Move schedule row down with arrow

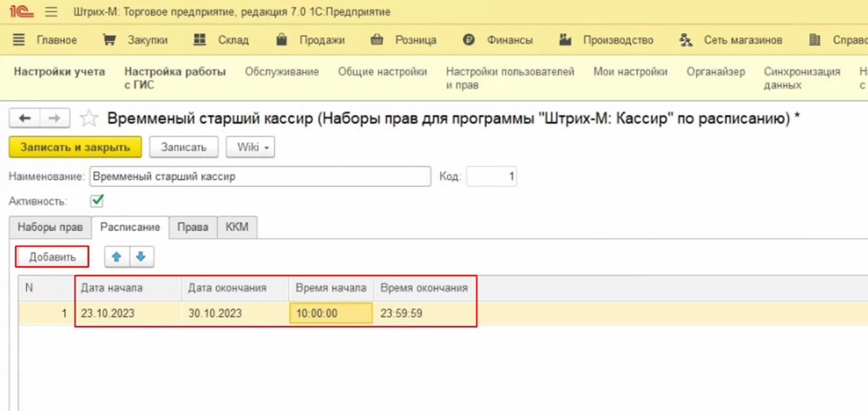point(141,256)
